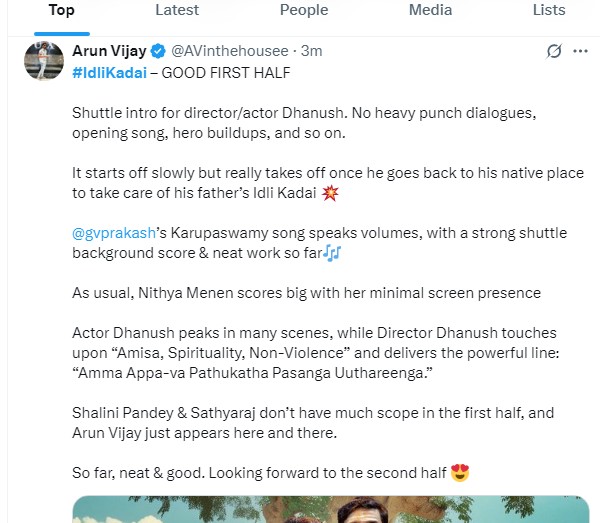The image size is (600, 523).
Task: Switch to the Latest tab
Action: click(x=177, y=10)
